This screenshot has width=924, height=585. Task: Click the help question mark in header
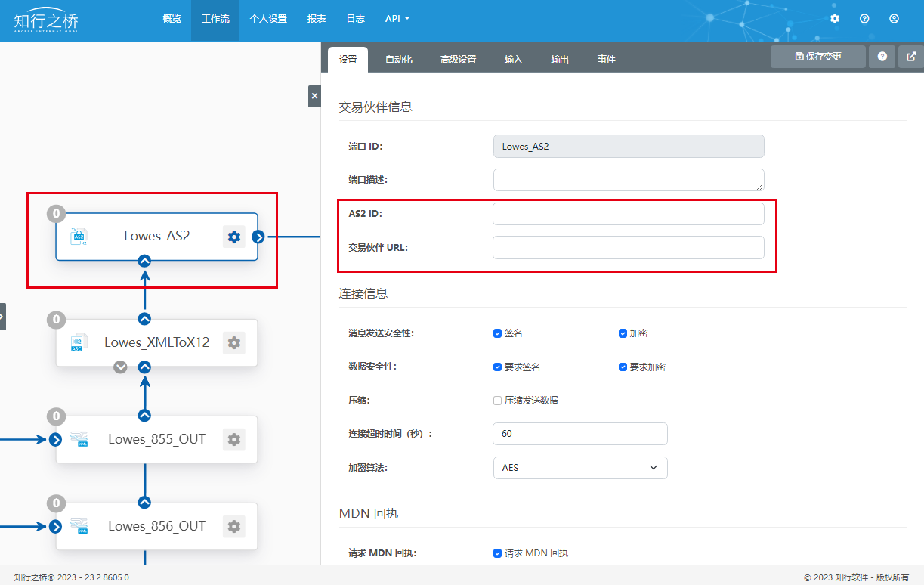point(864,19)
